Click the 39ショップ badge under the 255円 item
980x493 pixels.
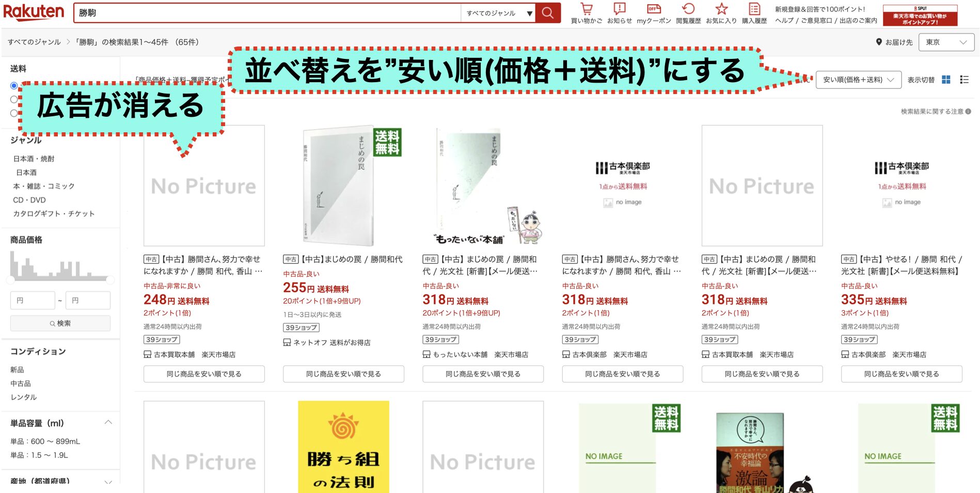301,328
